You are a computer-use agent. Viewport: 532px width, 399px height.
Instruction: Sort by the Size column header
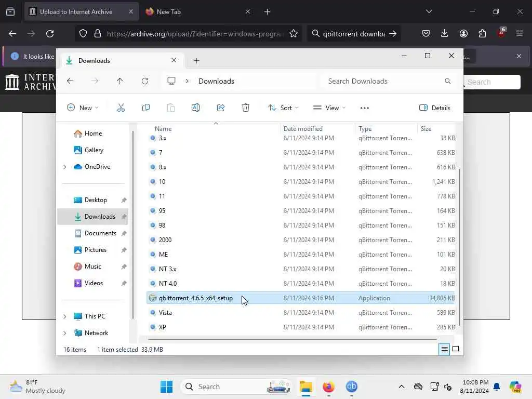click(426, 129)
